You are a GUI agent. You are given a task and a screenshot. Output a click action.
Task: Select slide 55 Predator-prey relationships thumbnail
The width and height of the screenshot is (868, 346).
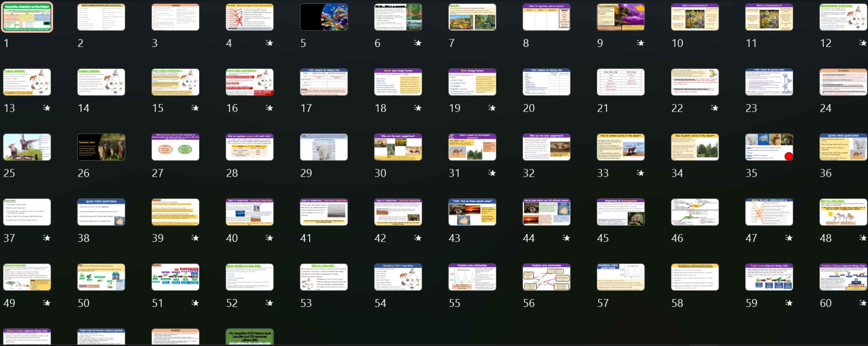pyautogui.click(x=472, y=277)
